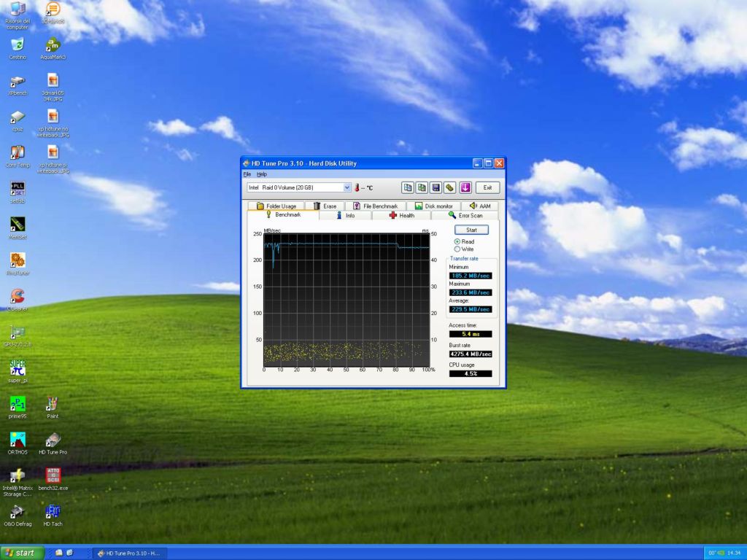
Task: Open the Help menu
Action: click(262, 174)
